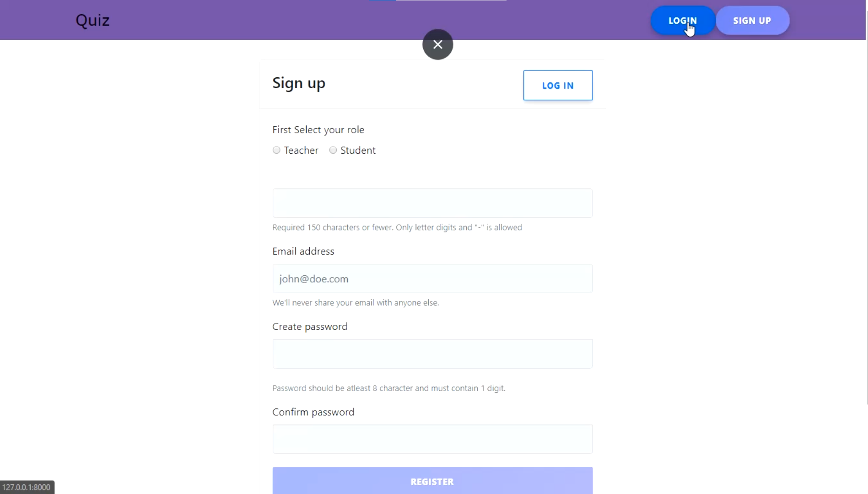Select the Student role radio button

pos(333,150)
